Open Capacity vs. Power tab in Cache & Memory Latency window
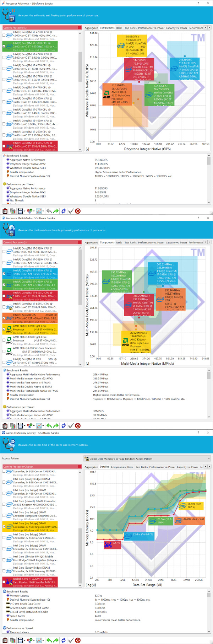The height and width of the screenshot is (644, 213). click(x=187, y=467)
